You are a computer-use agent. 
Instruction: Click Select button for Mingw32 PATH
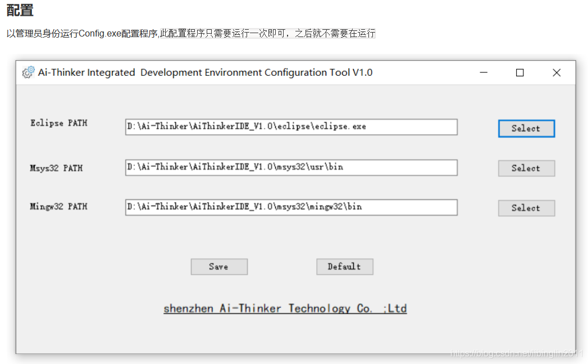[x=526, y=208]
